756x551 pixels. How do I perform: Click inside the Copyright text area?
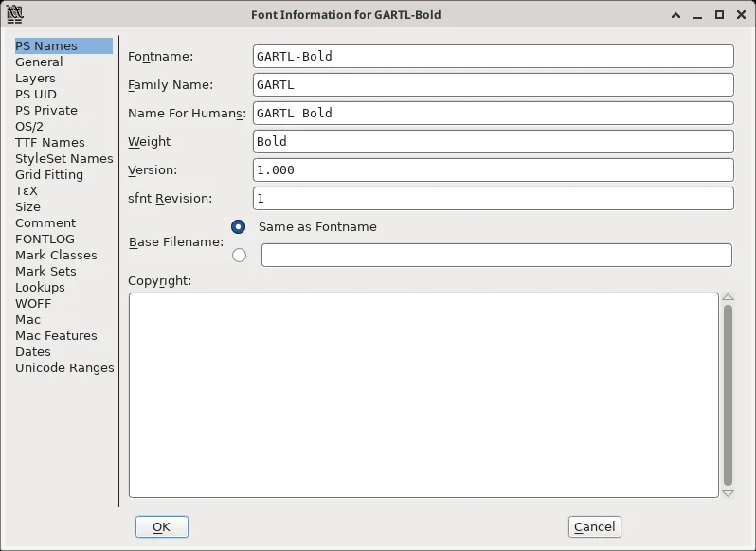pos(423,395)
